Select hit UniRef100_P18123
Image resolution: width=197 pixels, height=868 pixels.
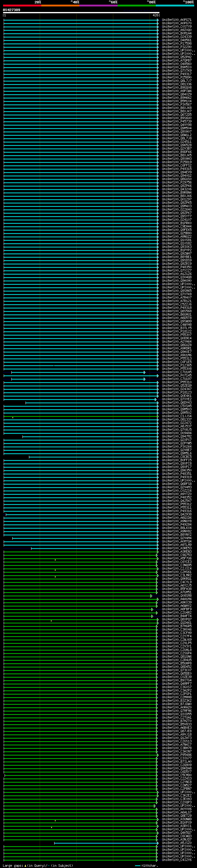177,392
